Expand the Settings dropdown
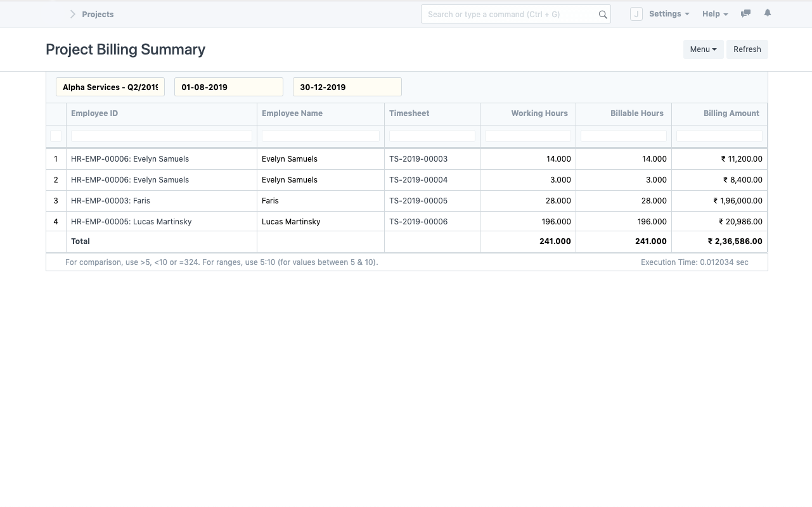The height and width of the screenshot is (507, 812). [669, 14]
